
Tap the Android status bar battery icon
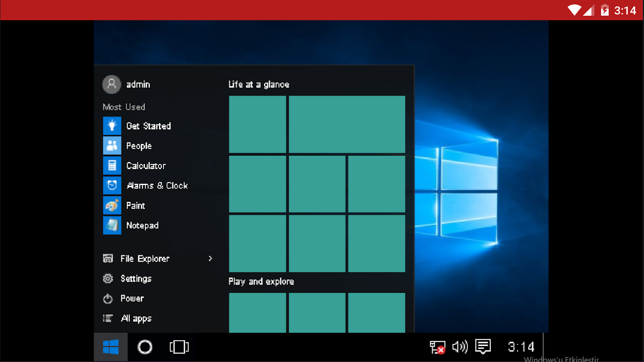pyautogui.click(x=605, y=10)
